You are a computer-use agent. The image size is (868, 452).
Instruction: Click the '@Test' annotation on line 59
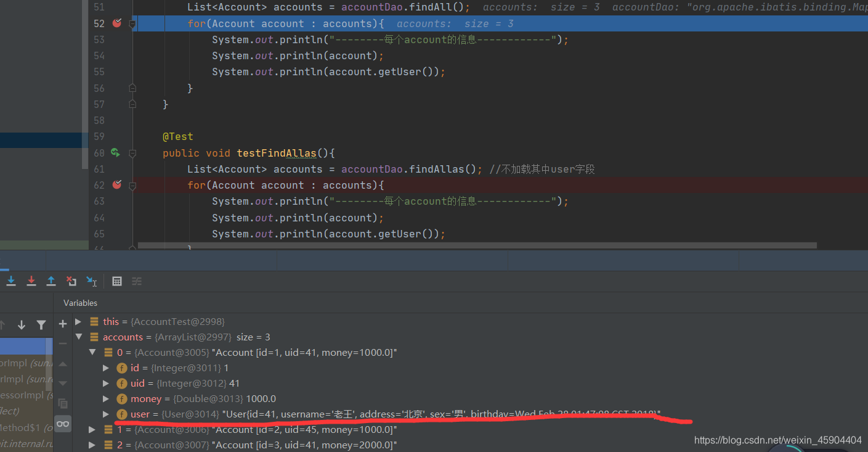tap(178, 136)
